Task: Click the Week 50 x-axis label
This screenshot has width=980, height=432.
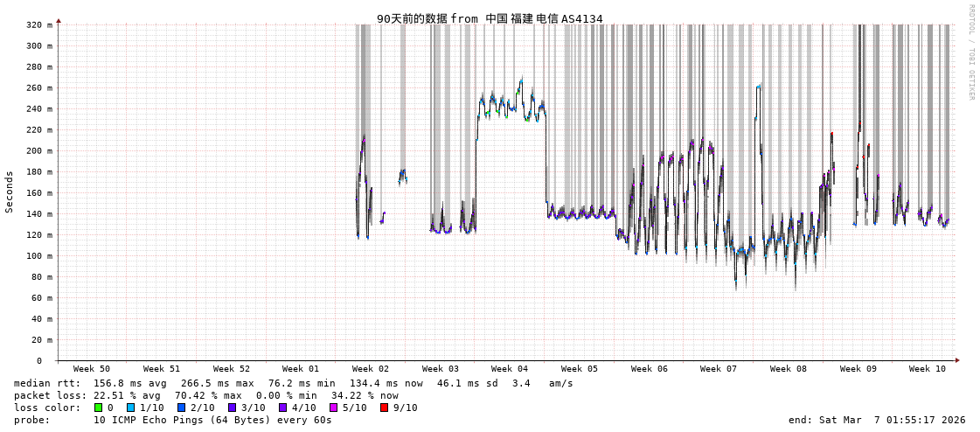Action: 92,369
